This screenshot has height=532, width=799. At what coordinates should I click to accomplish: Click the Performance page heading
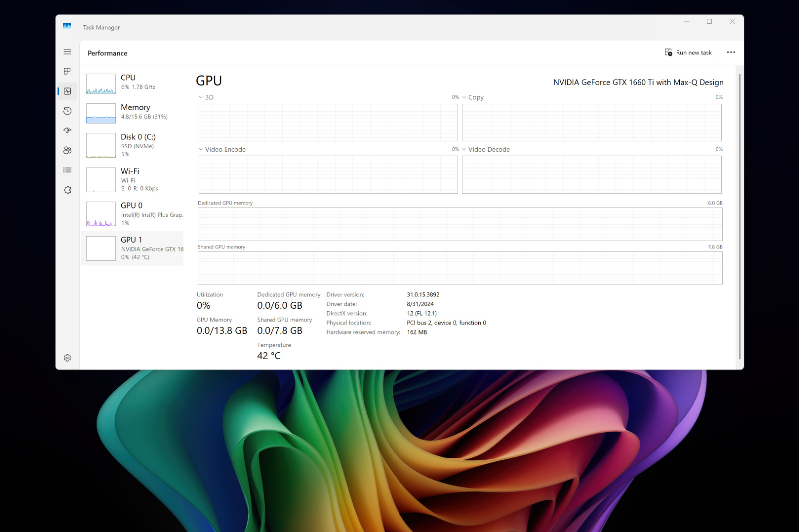pos(107,53)
